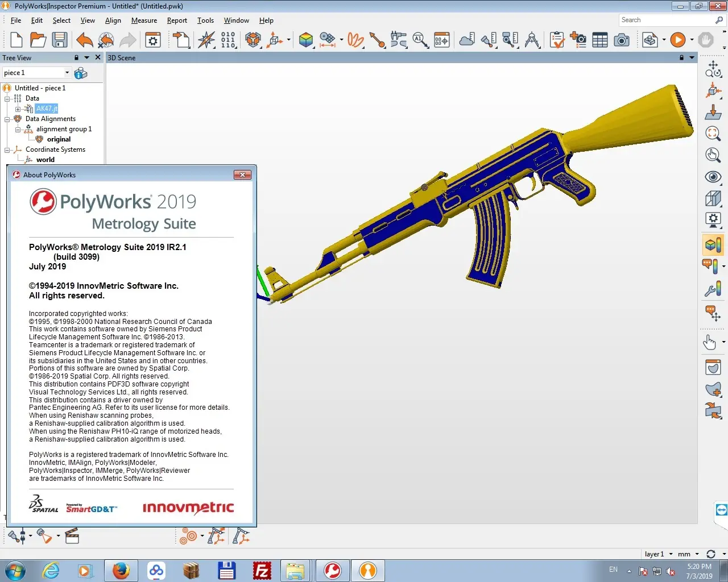728x582 pixels.
Task: Open the piece 1 dropdown
Action: tap(67, 73)
